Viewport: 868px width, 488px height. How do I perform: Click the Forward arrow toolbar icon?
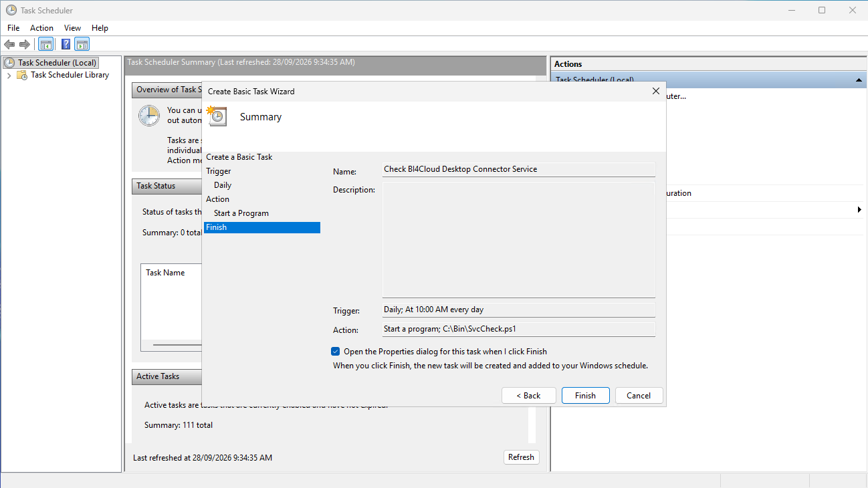[x=25, y=44]
